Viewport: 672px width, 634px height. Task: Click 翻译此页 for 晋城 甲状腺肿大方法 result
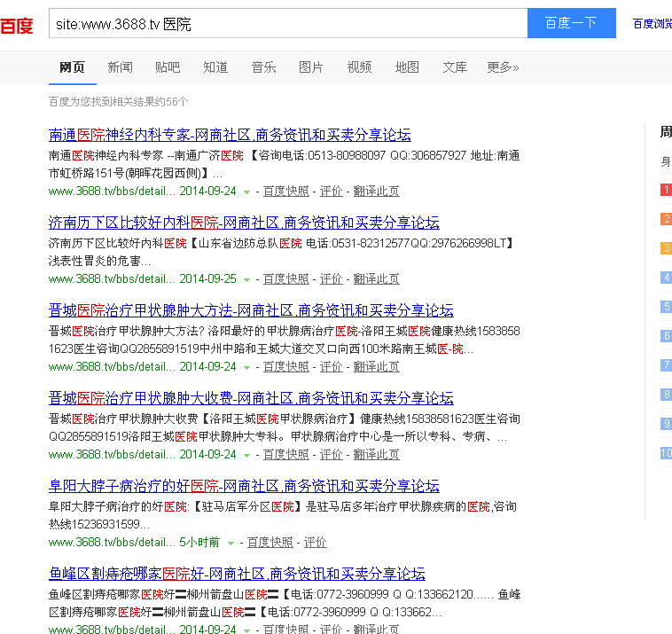coord(376,367)
